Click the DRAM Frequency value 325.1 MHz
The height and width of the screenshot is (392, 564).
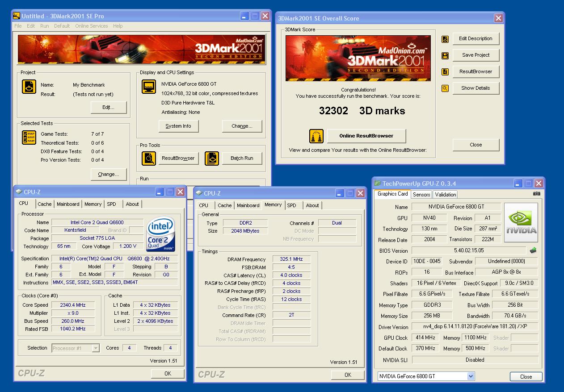tap(291, 259)
